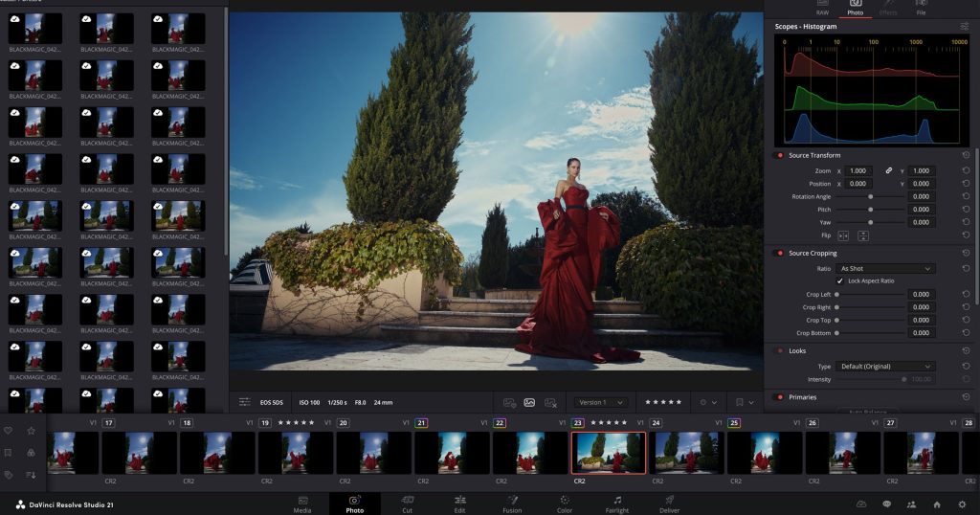
Task: Reset the Source Cropping section
Action: tap(966, 253)
